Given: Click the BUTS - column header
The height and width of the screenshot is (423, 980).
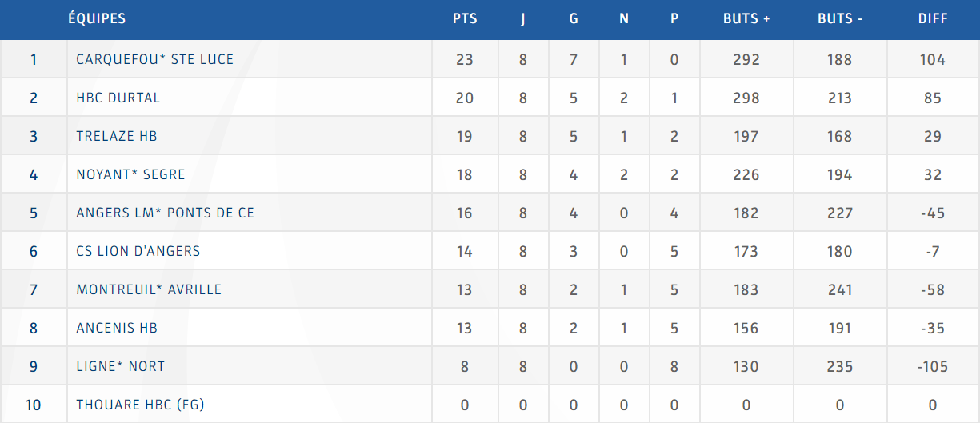Looking at the screenshot, I should coord(840,18).
